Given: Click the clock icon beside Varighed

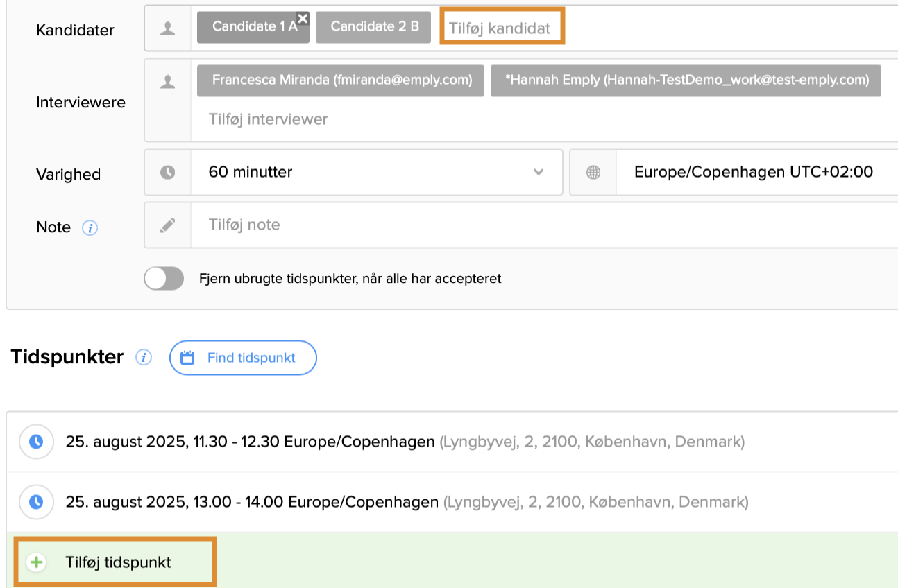Looking at the screenshot, I should (x=167, y=173).
